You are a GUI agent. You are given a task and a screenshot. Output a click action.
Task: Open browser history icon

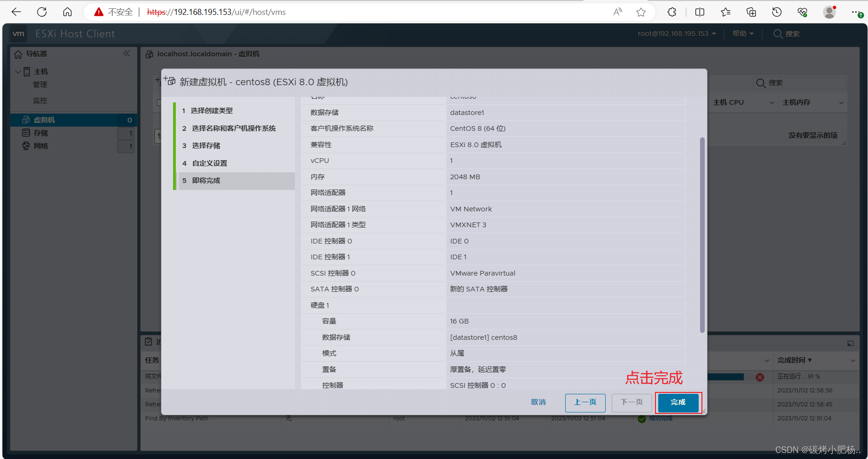point(777,12)
